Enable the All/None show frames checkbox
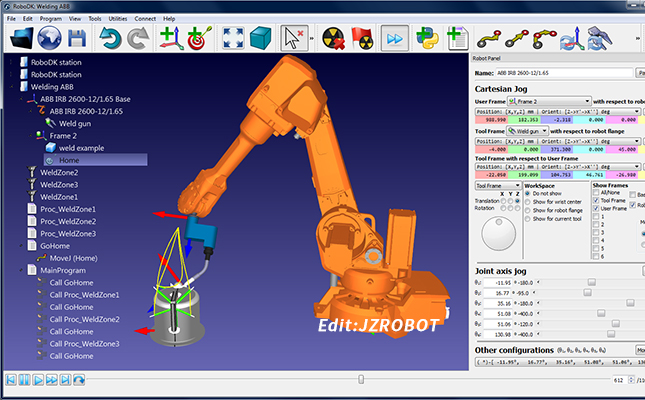 tap(595, 193)
